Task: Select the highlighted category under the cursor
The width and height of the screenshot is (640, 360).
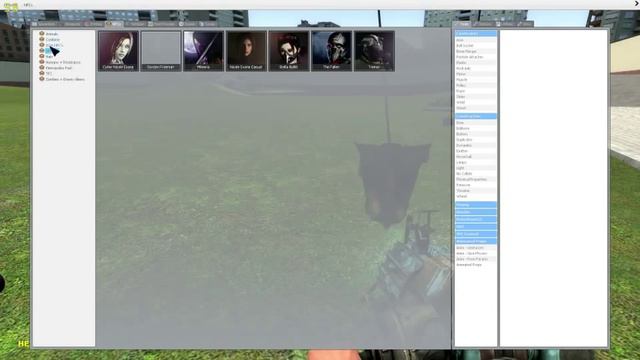Action: (48, 51)
